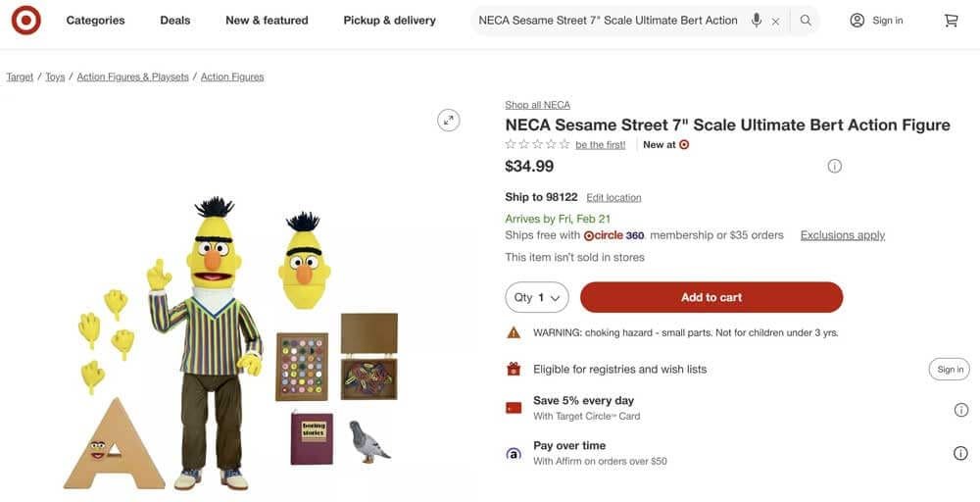The image size is (980, 502).
Task: Expand the New & featured menu
Action: coord(267,20)
